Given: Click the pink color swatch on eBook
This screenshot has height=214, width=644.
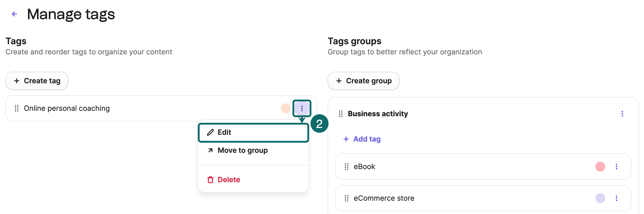Looking at the screenshot, I should tap(600, 167).
